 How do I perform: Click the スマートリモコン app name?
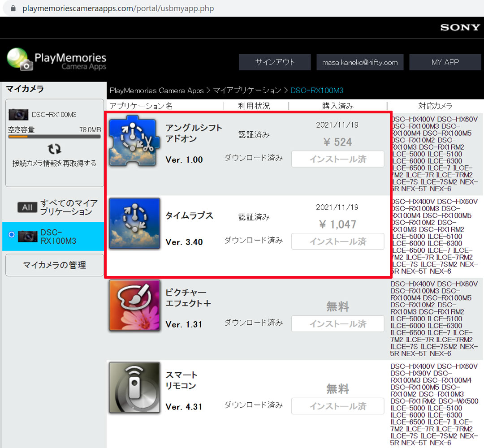(x=181, y=380)
